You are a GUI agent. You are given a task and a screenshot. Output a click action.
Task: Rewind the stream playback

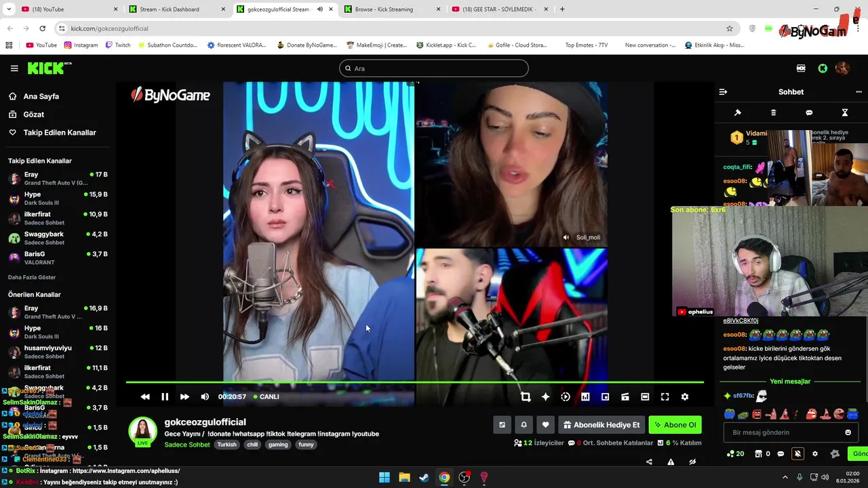click(145, 396)
